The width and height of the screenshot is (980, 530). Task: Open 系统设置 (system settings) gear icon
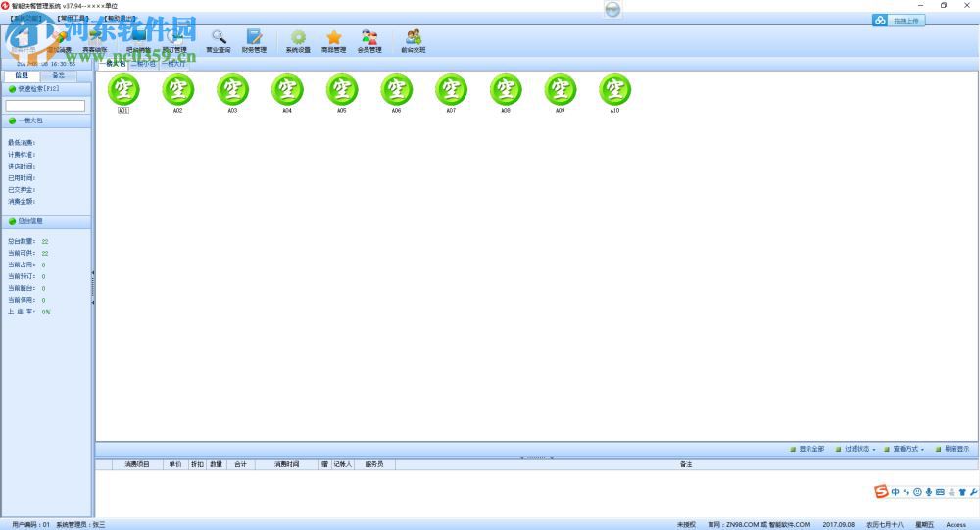pos(298,40)
